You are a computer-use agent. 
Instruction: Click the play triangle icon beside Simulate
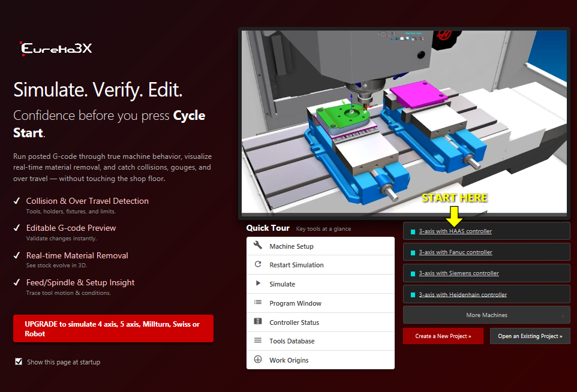tap(258, 284)
